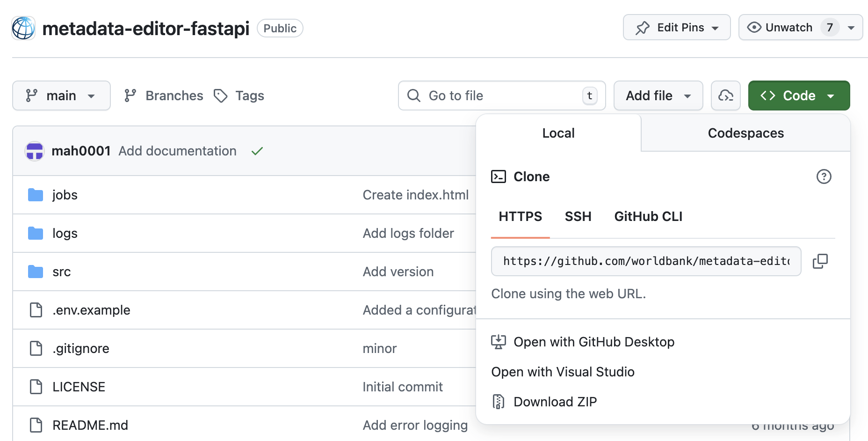This screenshot has height=441, width=868.
Task: Click the LICENSE file icon
Action: (36, 387)
